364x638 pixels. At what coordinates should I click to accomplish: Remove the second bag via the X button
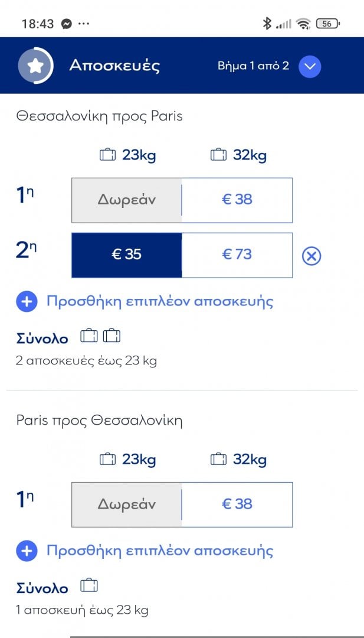click(311, 256)
